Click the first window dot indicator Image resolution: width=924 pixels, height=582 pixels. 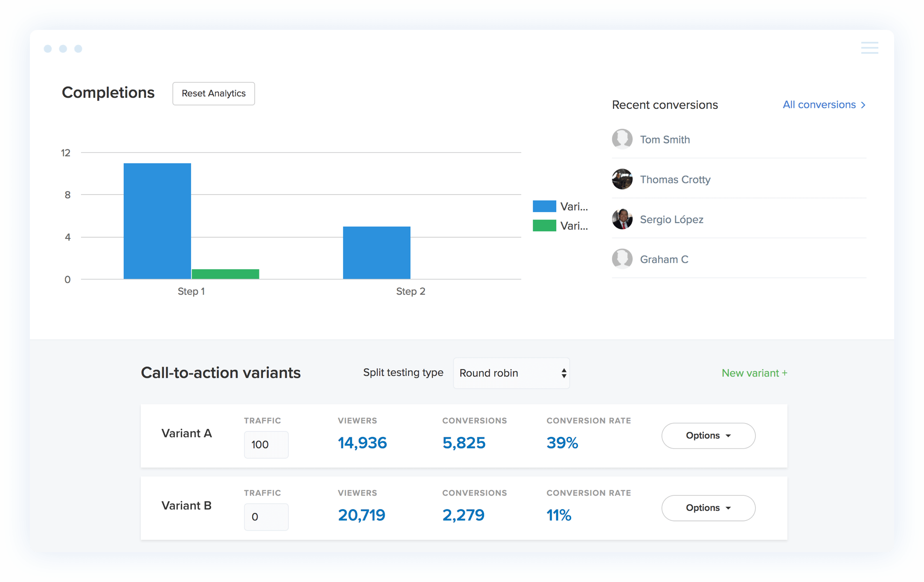click(x=48, y=49)
